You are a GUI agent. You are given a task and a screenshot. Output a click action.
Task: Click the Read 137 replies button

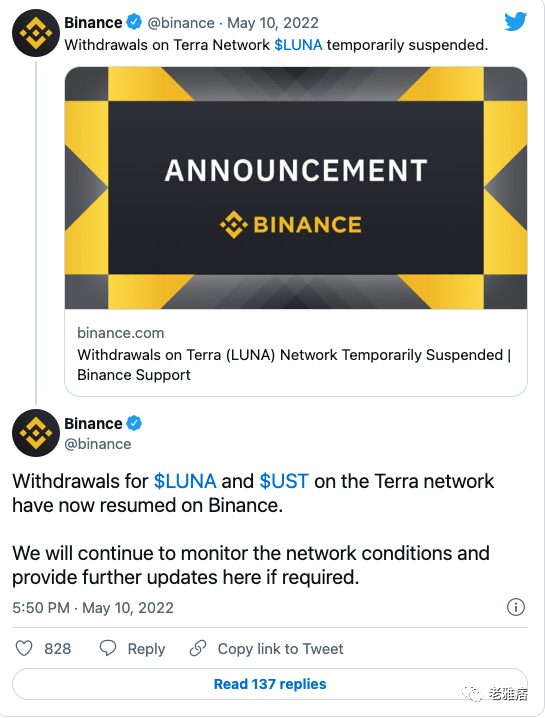[270, 684]
